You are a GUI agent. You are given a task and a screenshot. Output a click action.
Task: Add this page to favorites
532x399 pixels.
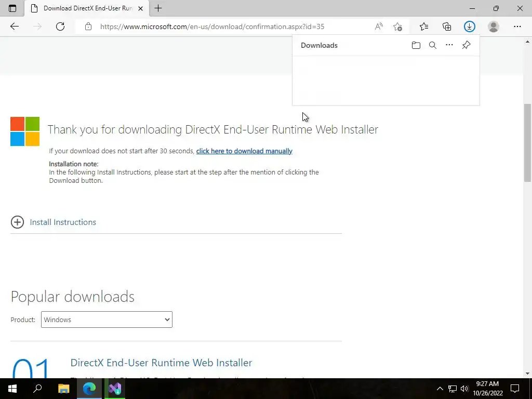click(397, 26)
